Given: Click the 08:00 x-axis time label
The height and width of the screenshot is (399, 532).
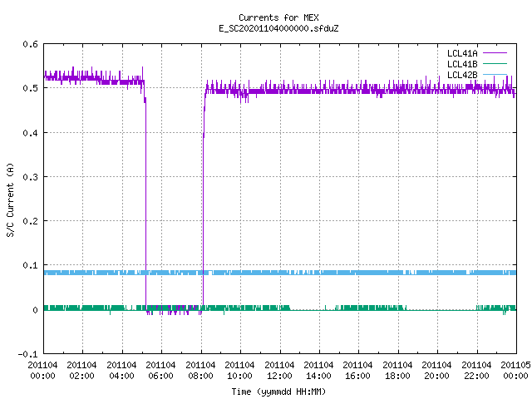Looking at the screenshot, I should coord(200,376).
